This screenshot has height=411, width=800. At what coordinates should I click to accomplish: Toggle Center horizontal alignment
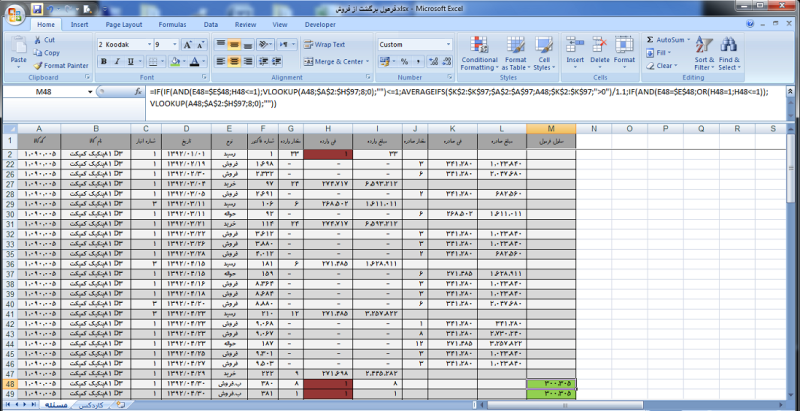click(x=234, y=61)
